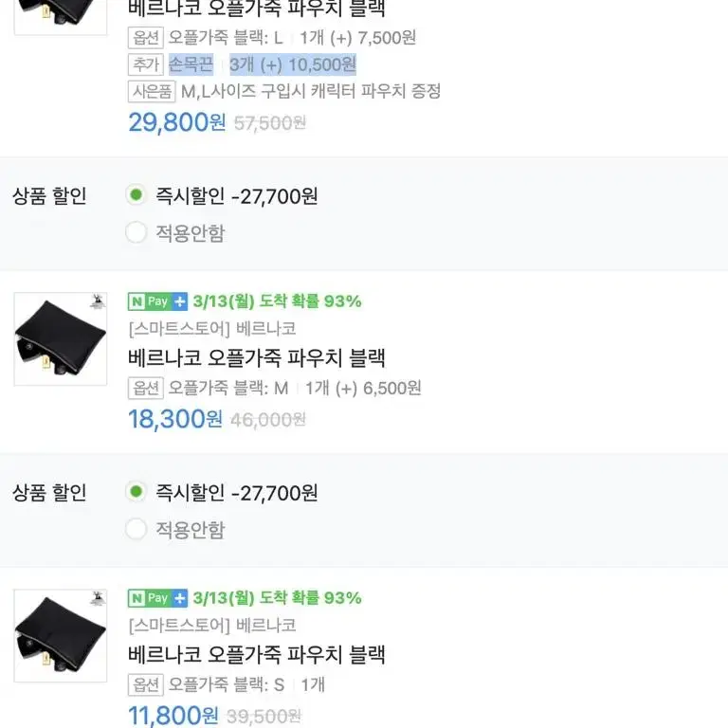
Task: Open the [스마트스토어] 베르나코 store link for S pouch
Action: [x=212, y=626]
